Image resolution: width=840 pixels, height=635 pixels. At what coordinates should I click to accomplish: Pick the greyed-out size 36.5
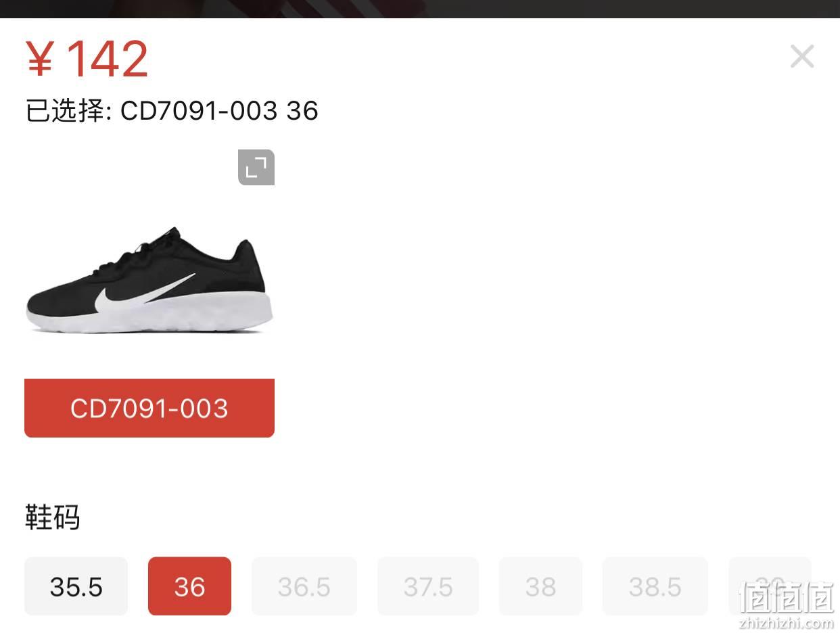304,586
